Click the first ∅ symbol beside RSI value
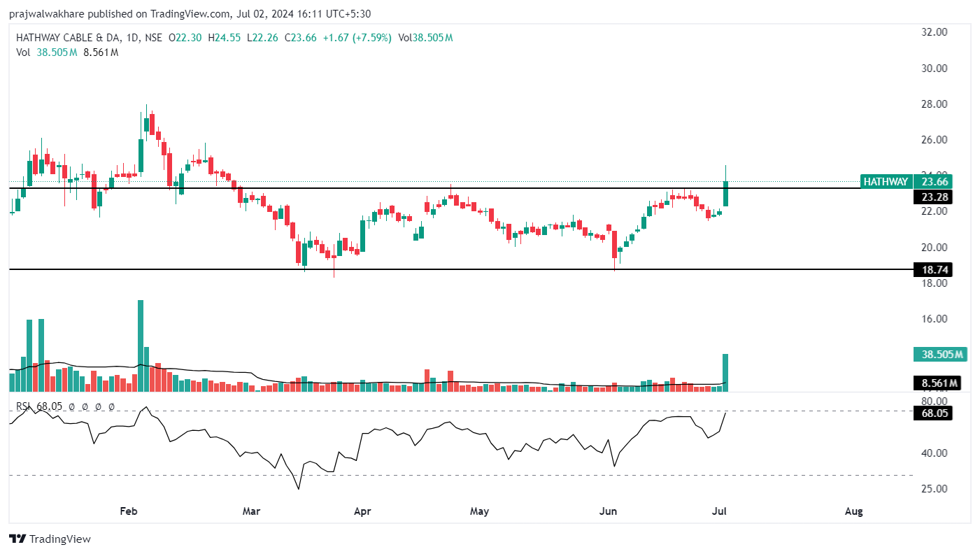Screen dimensions: 980x554 point(71,406)
